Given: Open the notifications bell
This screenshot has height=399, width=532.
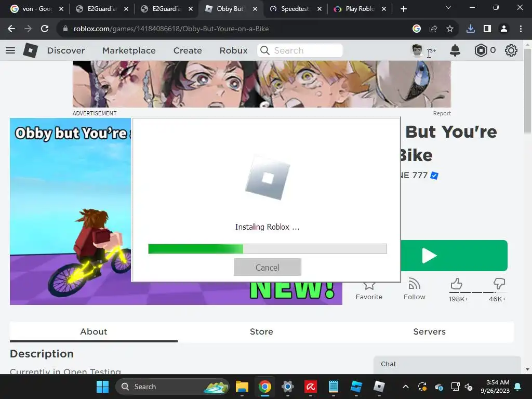Looking at the screenshot, I should coord(455,50).
